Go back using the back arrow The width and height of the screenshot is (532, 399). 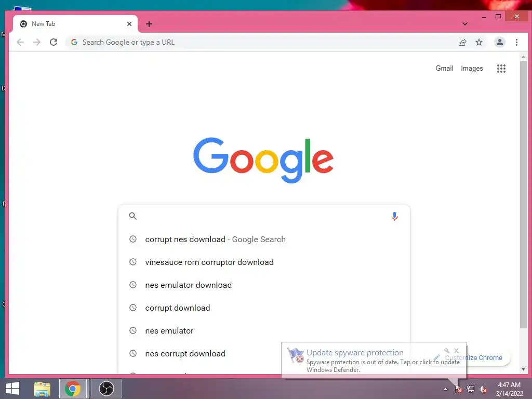tap(20, 42)
